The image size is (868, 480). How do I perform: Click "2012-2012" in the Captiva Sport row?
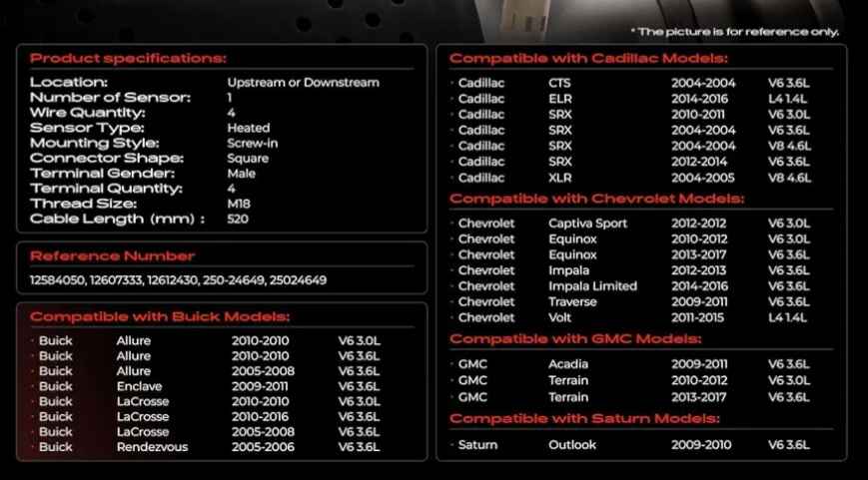point(698,224)
